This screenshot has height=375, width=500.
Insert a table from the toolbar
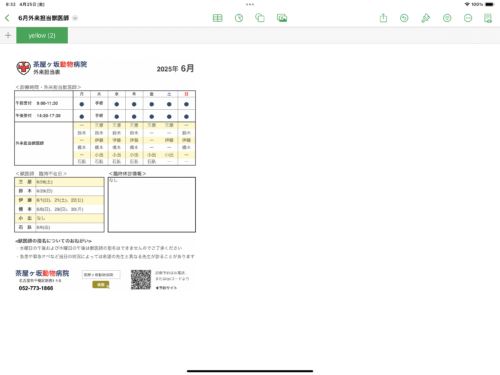[218, 18]
